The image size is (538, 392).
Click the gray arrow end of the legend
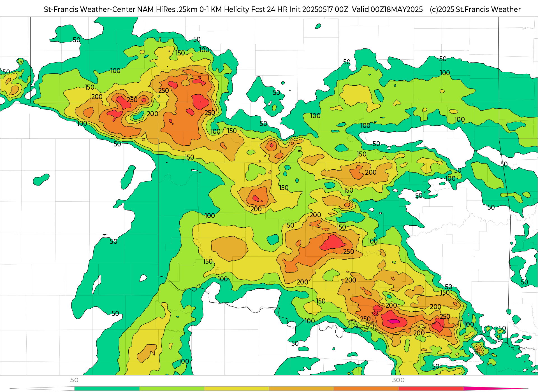click(x=42, y=389)
